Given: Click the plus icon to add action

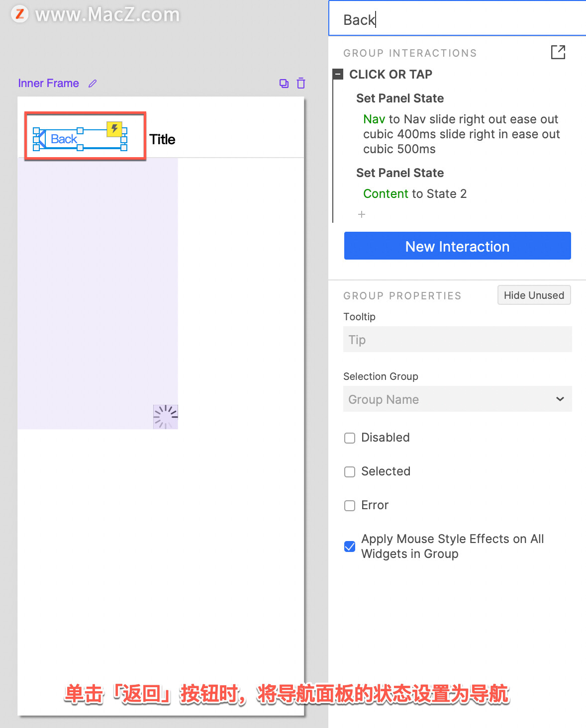Looking at the screenshot, I should pos(362,214).
